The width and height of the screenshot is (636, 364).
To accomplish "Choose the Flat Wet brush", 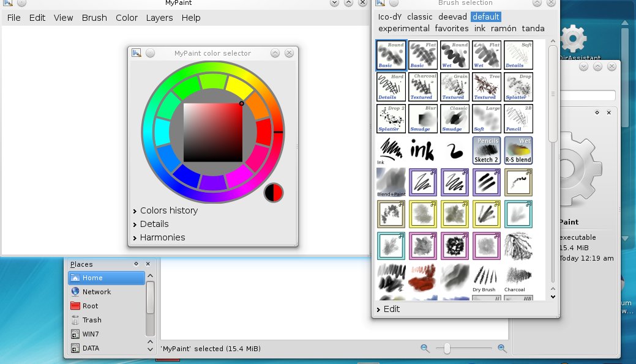I will pos(486,55).
